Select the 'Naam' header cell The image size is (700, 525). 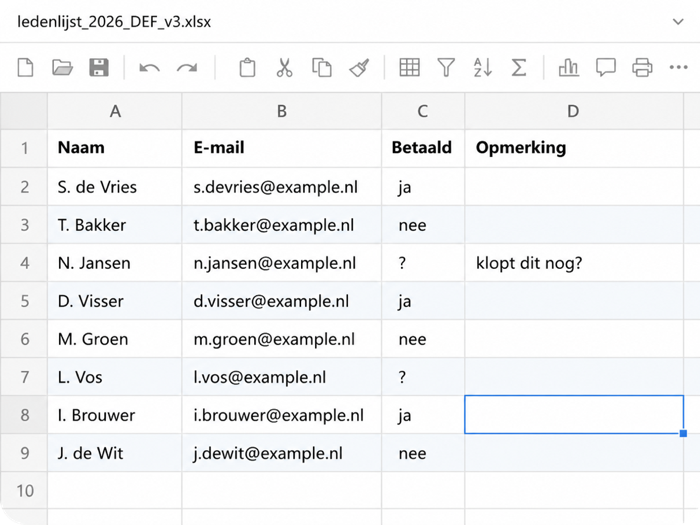click(x=115, y=148)
